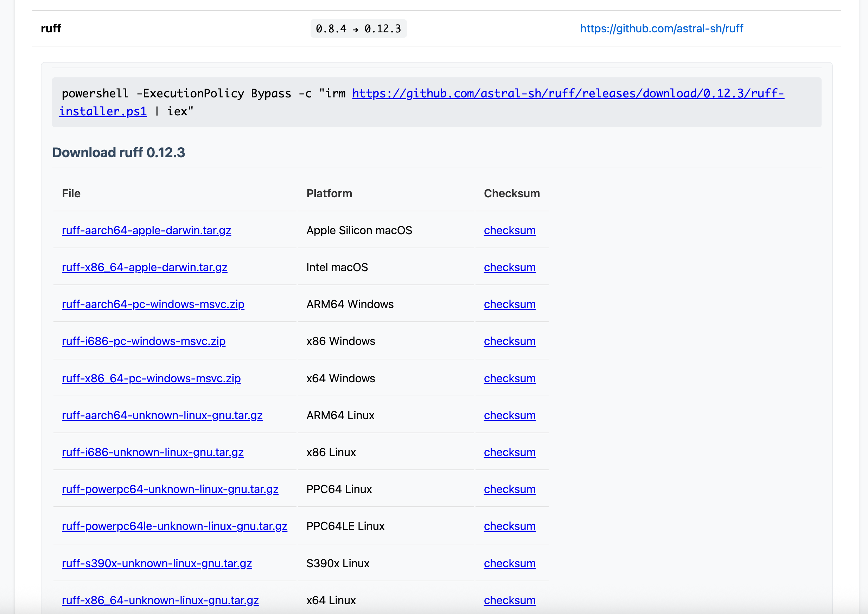Download the ARM64 Windows zip archive
868x614 pixels.
pos(153,304)
